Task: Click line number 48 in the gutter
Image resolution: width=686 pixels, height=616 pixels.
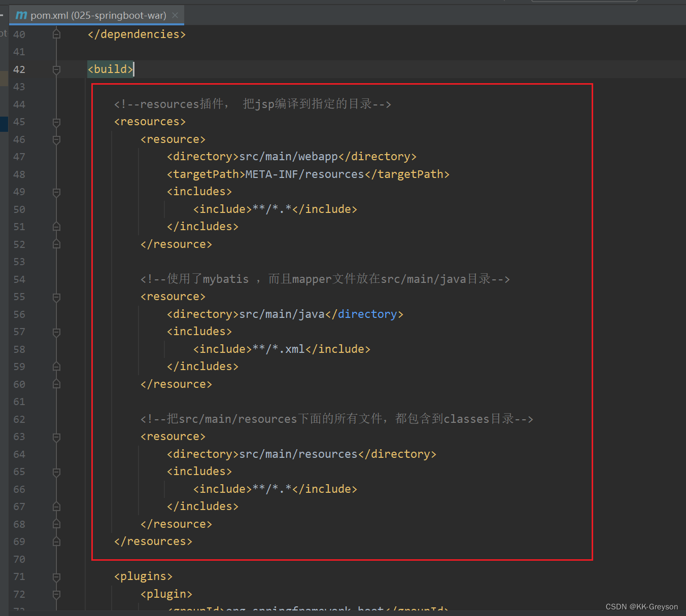Action: (19, 174)
